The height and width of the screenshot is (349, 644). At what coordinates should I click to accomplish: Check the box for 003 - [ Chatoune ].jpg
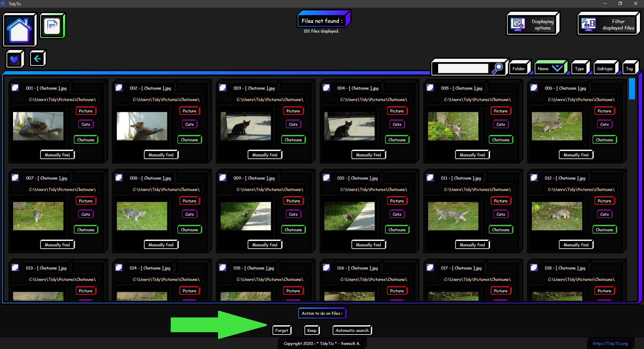point(223,88)
